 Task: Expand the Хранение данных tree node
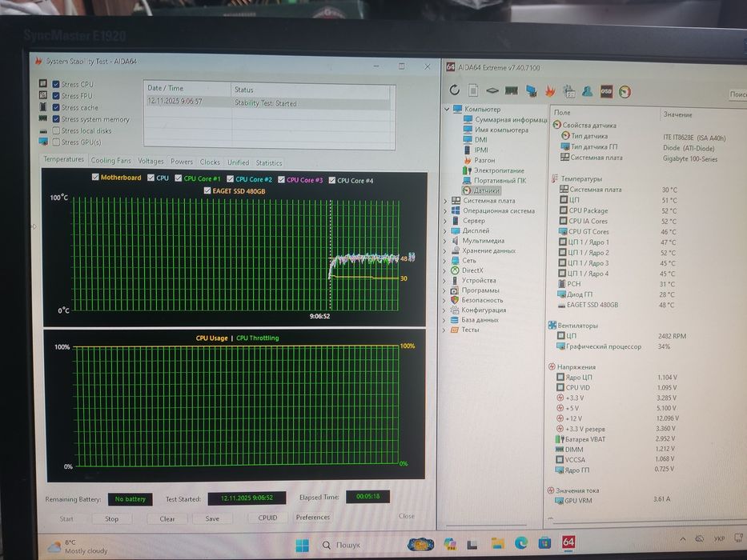click(x=445, y=251)
